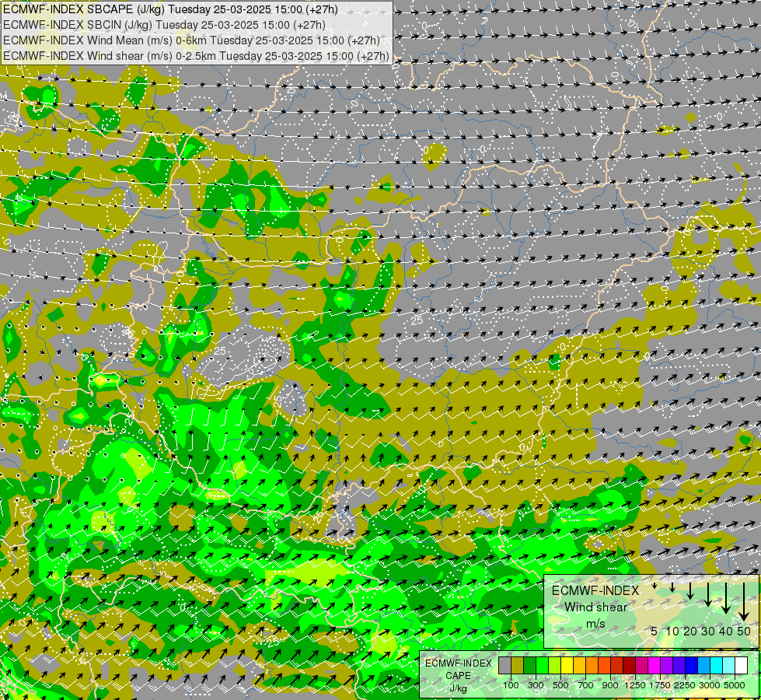Select the magenta CAPE legend swatch

[x=655, y=666]
